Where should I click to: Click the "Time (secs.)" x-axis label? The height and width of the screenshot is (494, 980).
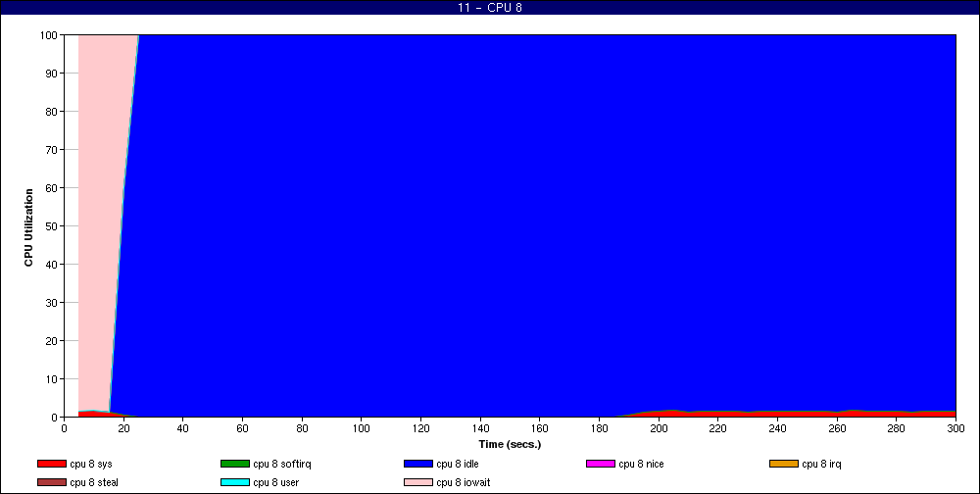point(510,444)
